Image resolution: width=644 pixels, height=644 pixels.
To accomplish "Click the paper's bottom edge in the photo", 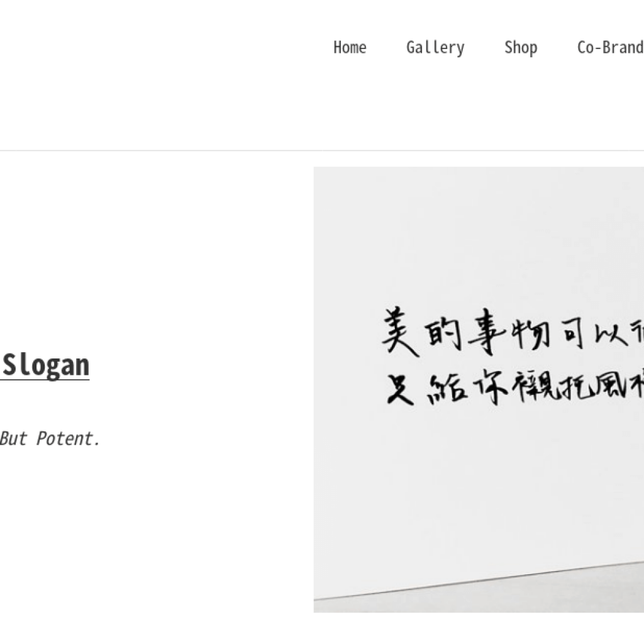I will (479, 580).
